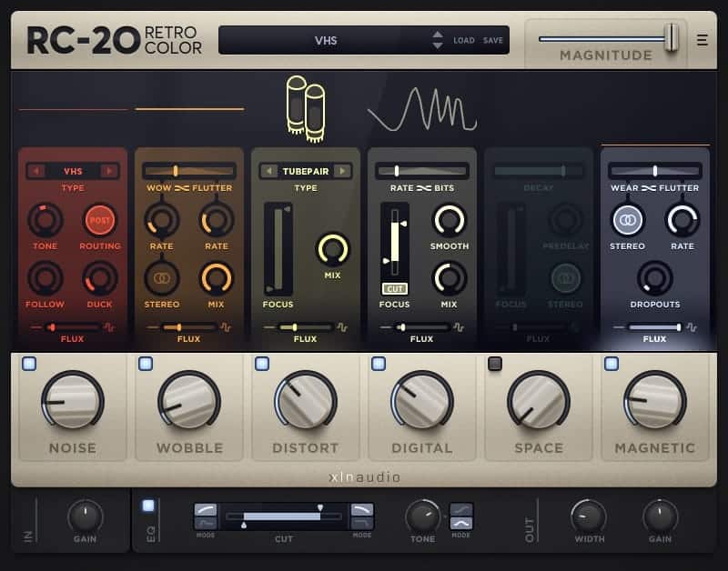This screenshot has width=728, height=571.
Task: Open the TUBEPAIR type selector
Action: point(306,171)
